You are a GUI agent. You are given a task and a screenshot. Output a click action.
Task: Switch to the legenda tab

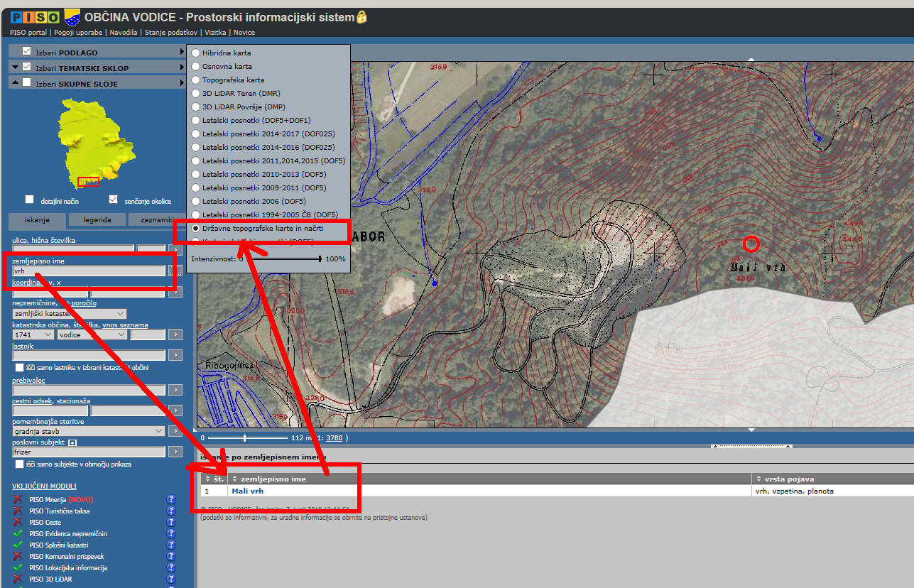point(97,220)
